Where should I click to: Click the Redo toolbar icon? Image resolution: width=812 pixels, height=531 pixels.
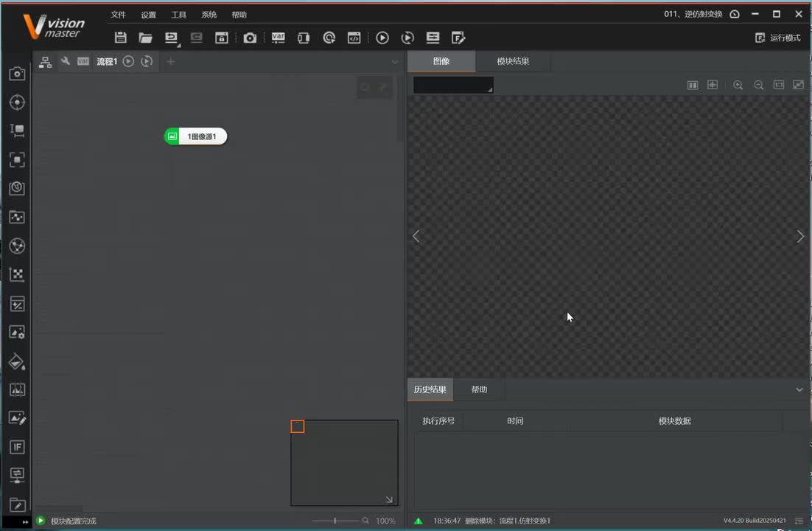[196, 38]
